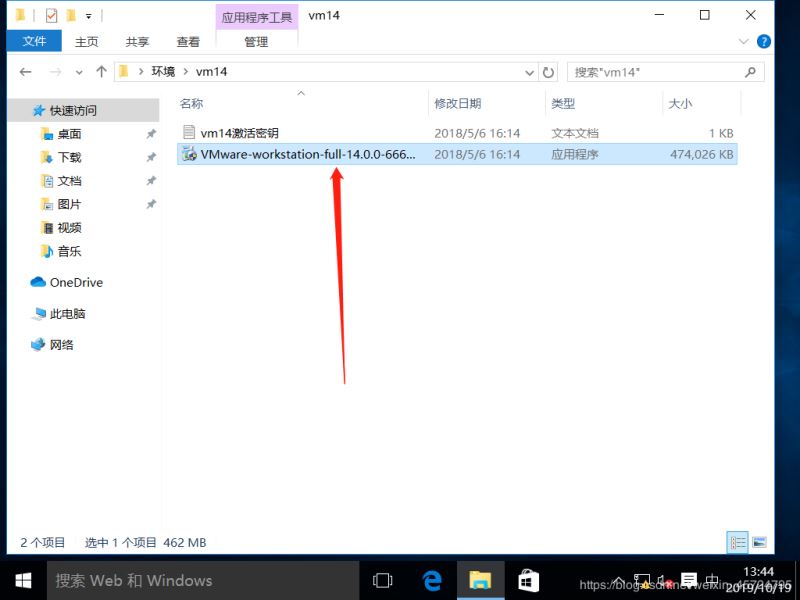The image size is (800, 600).
Task: Open Task View from the taskbar
Action: (382, 580)
